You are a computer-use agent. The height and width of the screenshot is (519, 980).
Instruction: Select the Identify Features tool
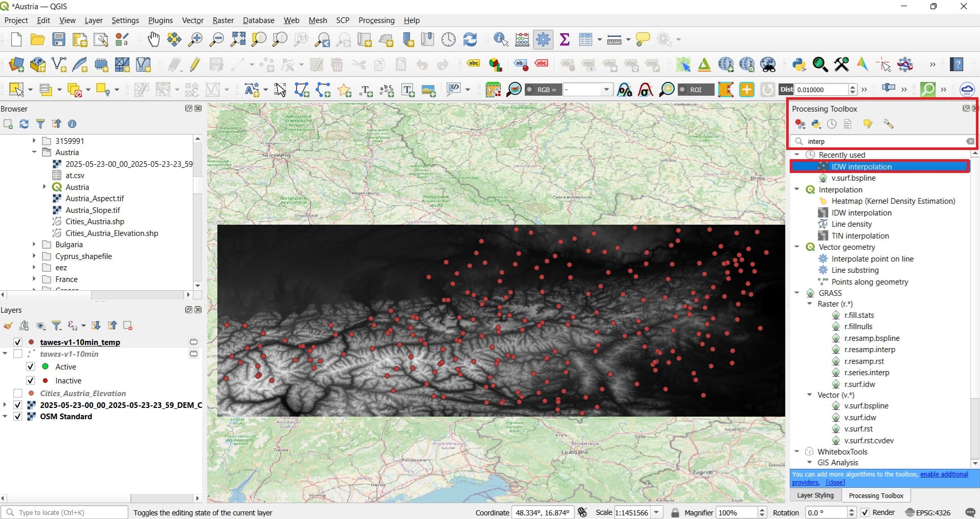coord(501,39)
